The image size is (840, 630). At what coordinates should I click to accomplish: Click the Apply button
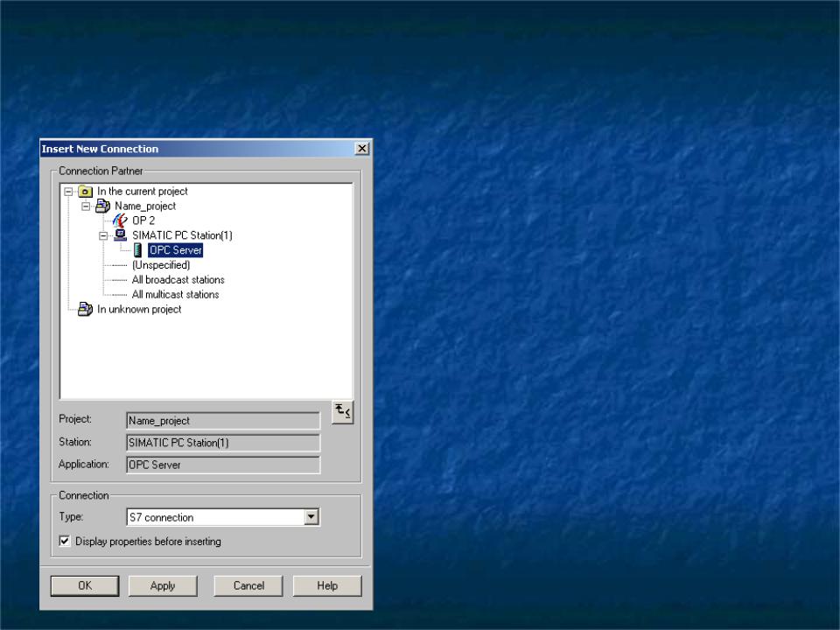point(163,585)
